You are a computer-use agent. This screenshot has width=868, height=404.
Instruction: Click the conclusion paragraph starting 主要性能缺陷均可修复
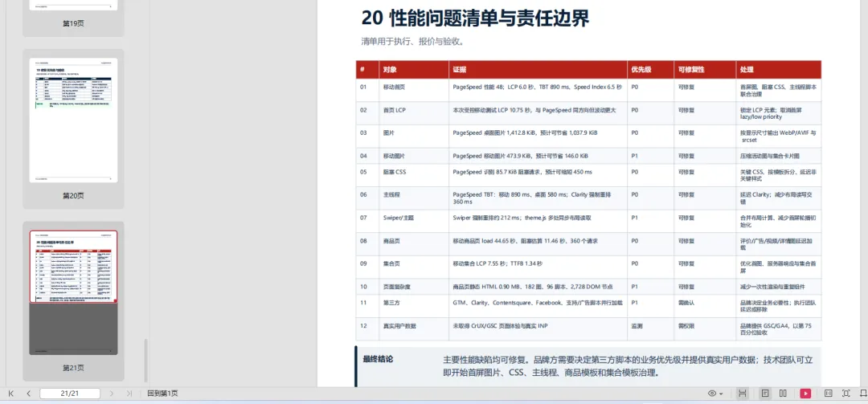coord(628,365)
